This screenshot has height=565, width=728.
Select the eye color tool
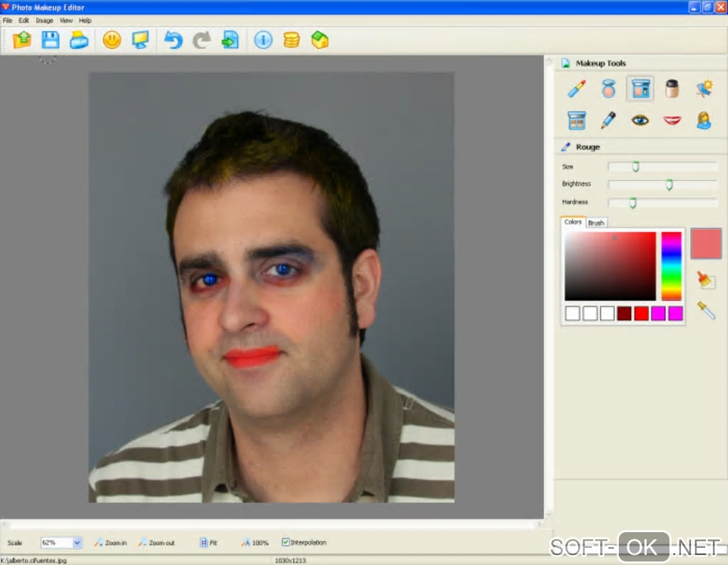coord(639,120)
